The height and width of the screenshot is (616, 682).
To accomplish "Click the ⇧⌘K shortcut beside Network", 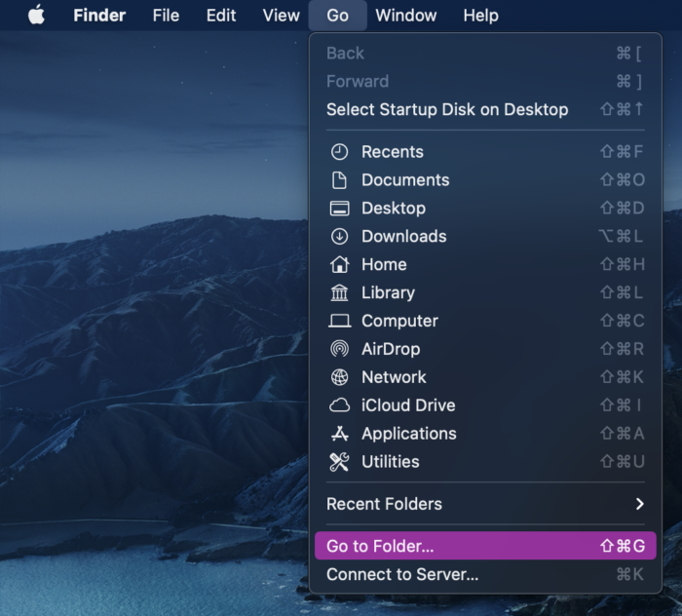I will point(622,377).
